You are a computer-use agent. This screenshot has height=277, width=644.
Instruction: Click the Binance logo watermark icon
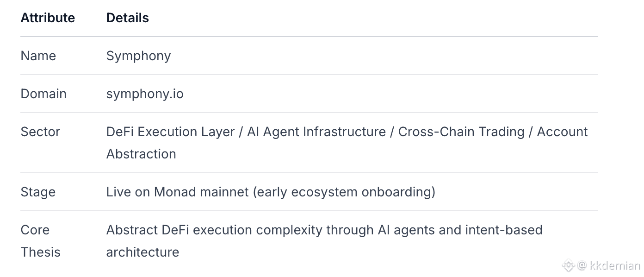tap(568, 265)
